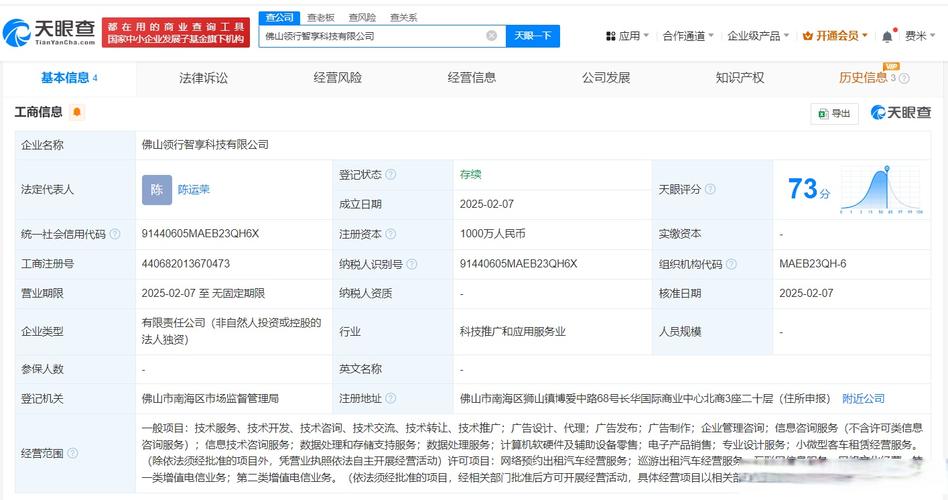This screenshot has height=500, width=948.
Task: Switch to the 知识产权 tab
Action: [x=739, y=78]
